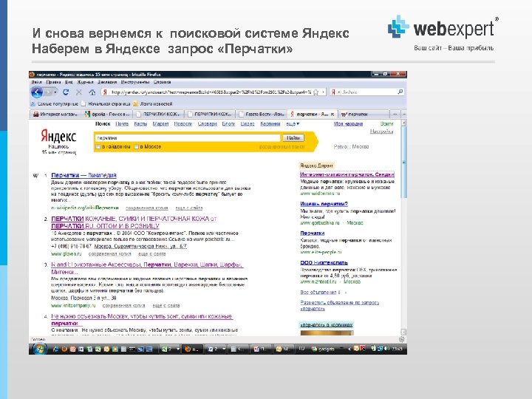Open the search engine selector dropdown

coord(339,92)
